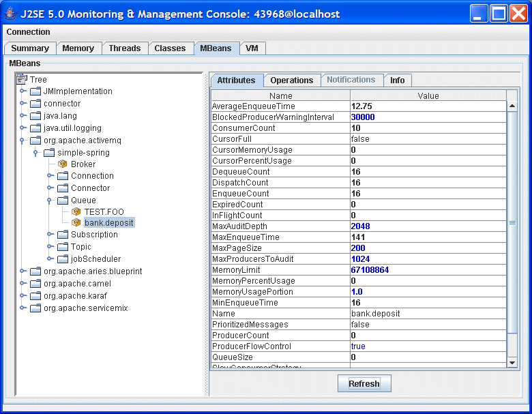532x414 pixels.
Task: Click the MaxAuditDepth value 2048
Action: point(360,226)
